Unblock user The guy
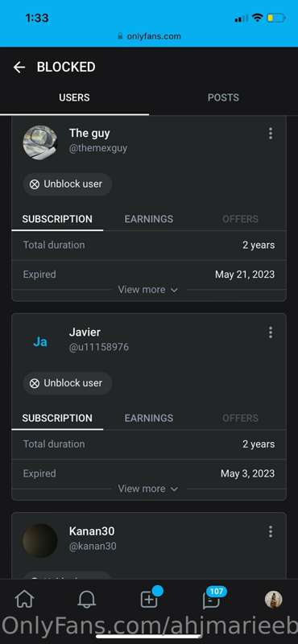This screenshot has height=644, width=298. coord(67,184)
